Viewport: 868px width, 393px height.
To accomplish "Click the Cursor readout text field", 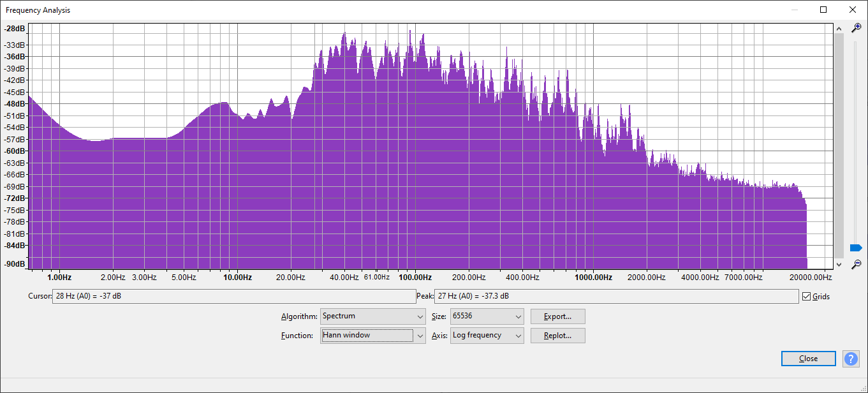I will coord(233,297).
